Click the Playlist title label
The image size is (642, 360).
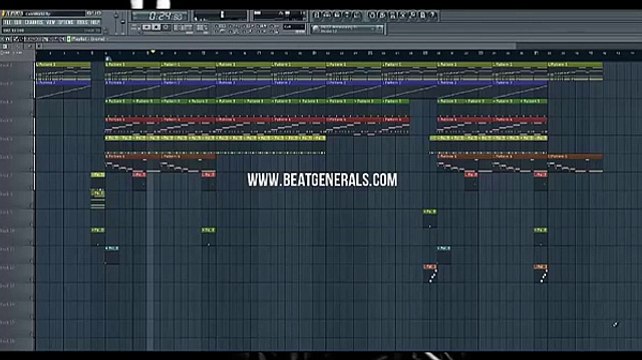[88, 39]
